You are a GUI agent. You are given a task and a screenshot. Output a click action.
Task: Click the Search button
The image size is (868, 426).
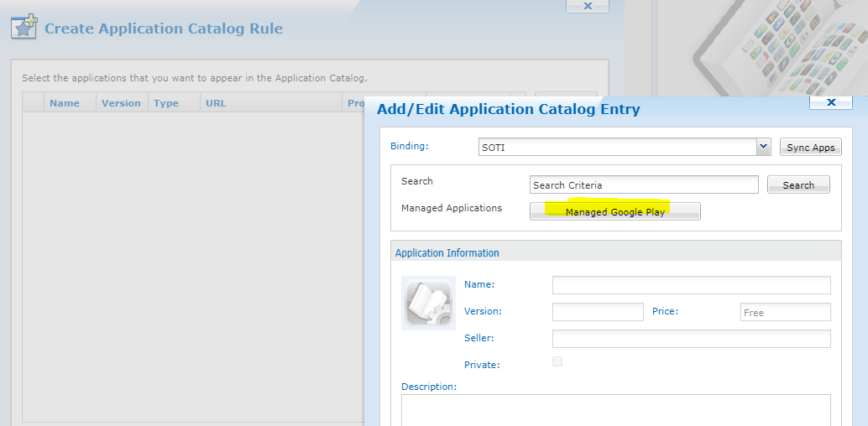point(797,185)
